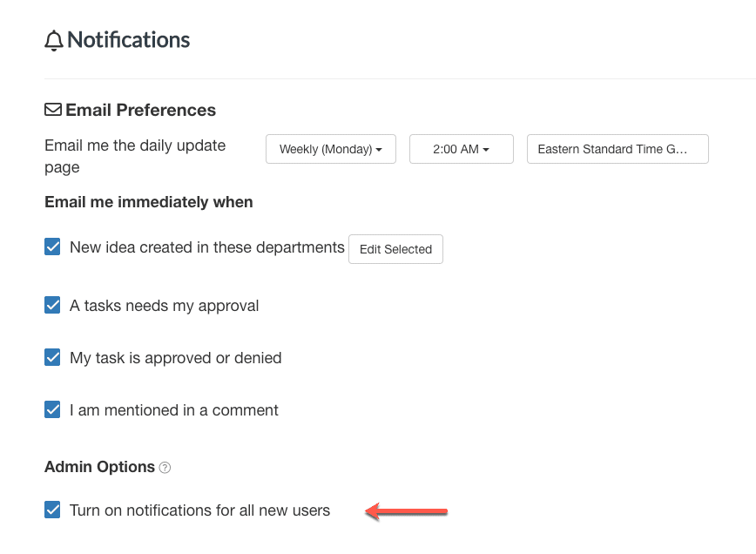Click the Notifications bell icon
Viewport: 756px width, 554px height.
coord(53,40)
